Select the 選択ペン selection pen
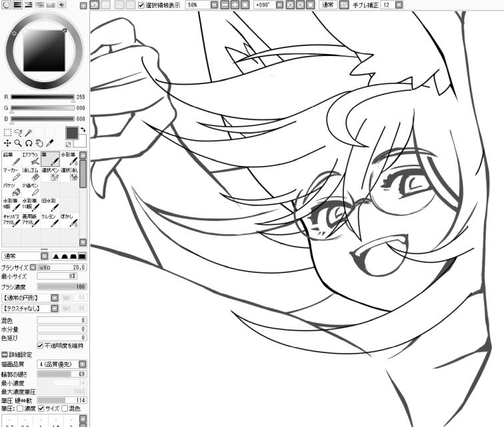Image resolution: width=504 pixels, height=427 pixels. tap(50, 174)
